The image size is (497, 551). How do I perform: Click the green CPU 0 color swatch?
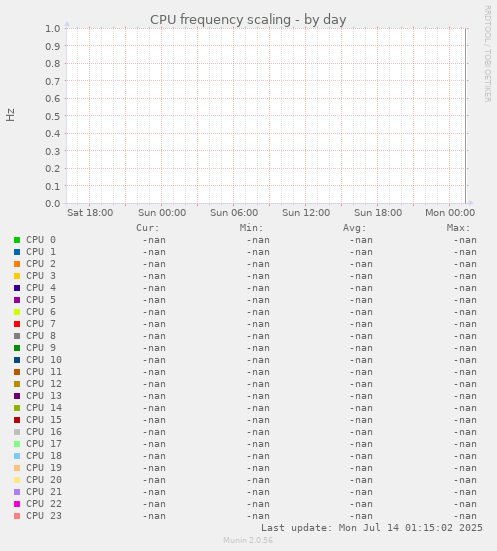coord(17,240)
